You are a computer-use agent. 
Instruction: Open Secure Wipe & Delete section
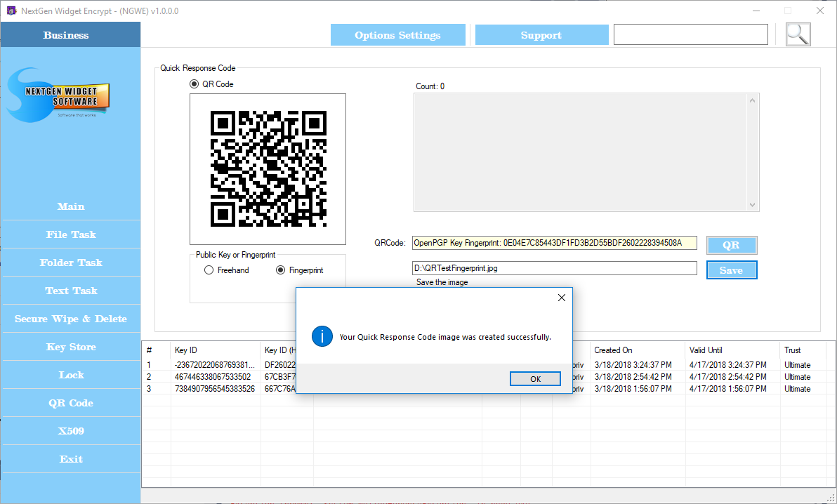71,319
